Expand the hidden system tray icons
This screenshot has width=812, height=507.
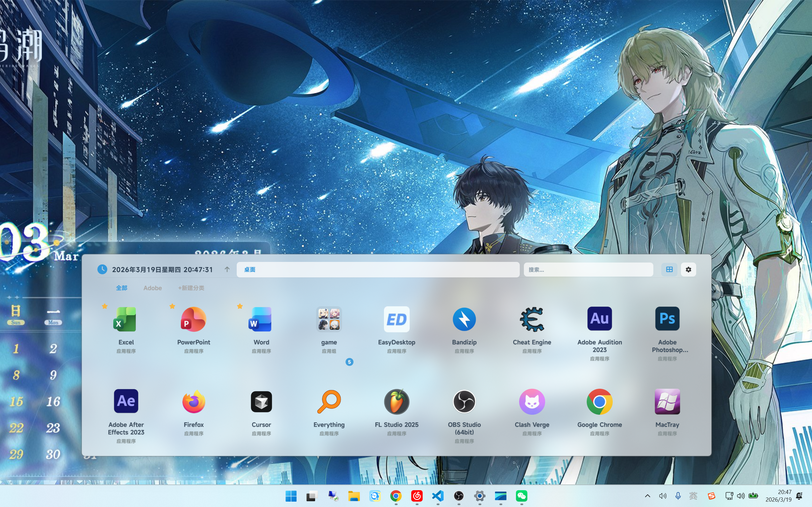click(x=648, y=496)
